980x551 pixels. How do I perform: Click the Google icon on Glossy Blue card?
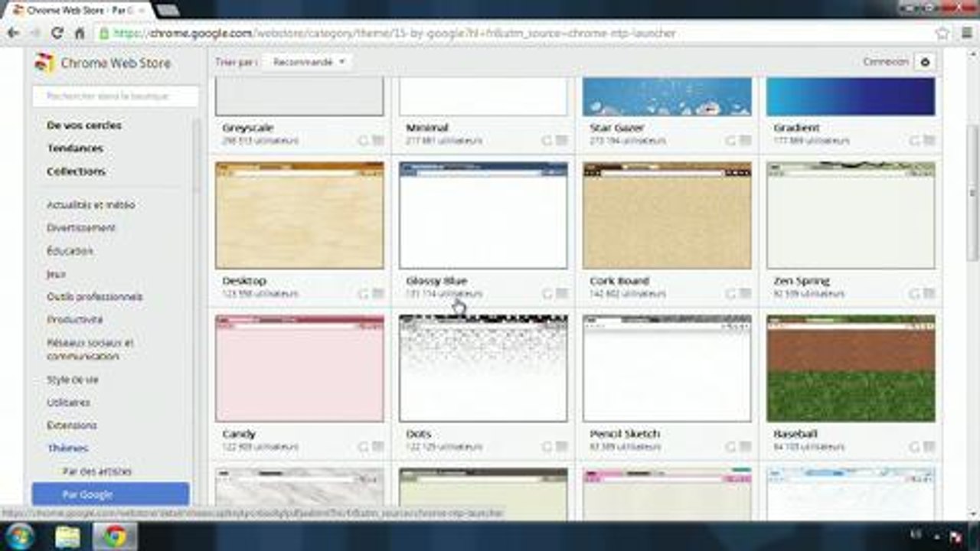tap(547, 294)
